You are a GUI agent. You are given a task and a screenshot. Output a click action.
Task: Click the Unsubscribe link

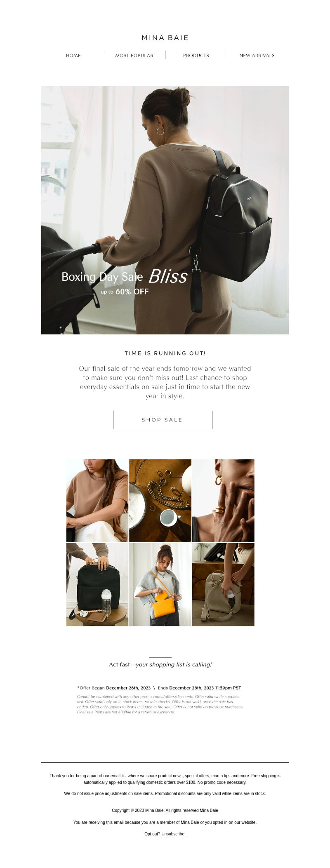click(x=173, y=834)
